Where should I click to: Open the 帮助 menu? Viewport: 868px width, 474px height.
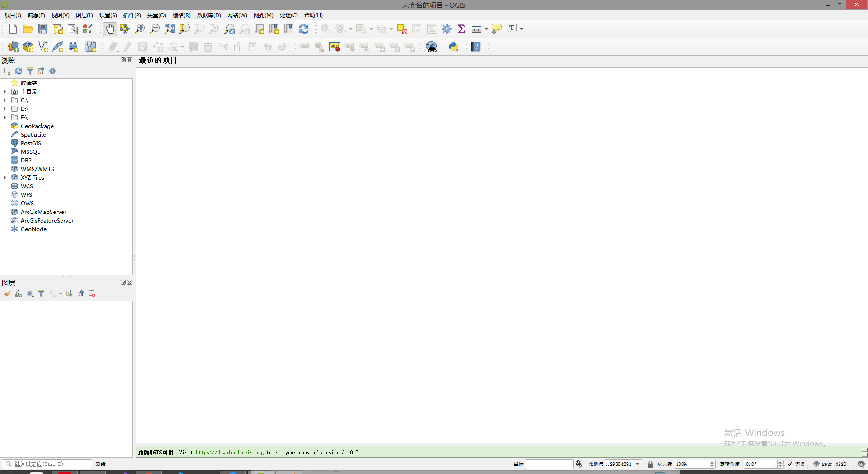(313, 15)
